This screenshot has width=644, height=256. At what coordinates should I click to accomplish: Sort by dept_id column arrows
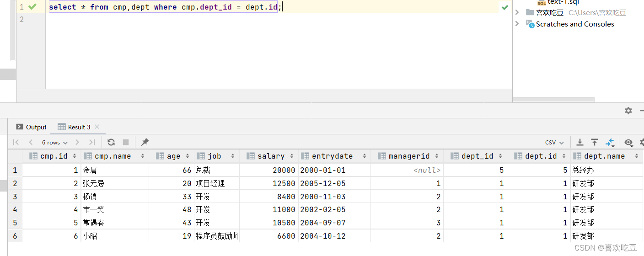[500, 156]
